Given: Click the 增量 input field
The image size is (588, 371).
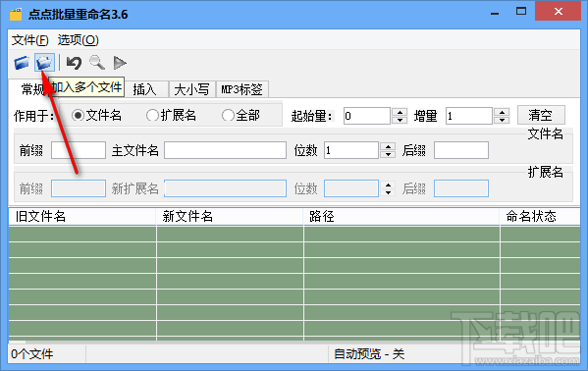Looking at the screenshot, I should coord(469,116).
